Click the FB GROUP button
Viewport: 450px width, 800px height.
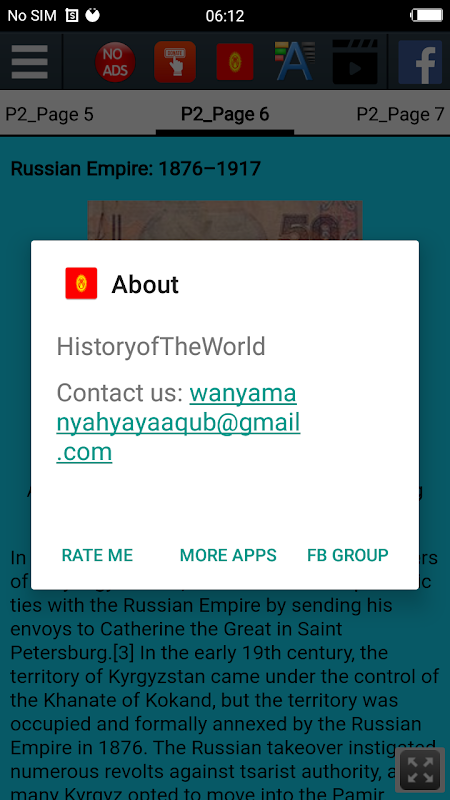click(x=347, y=555)
